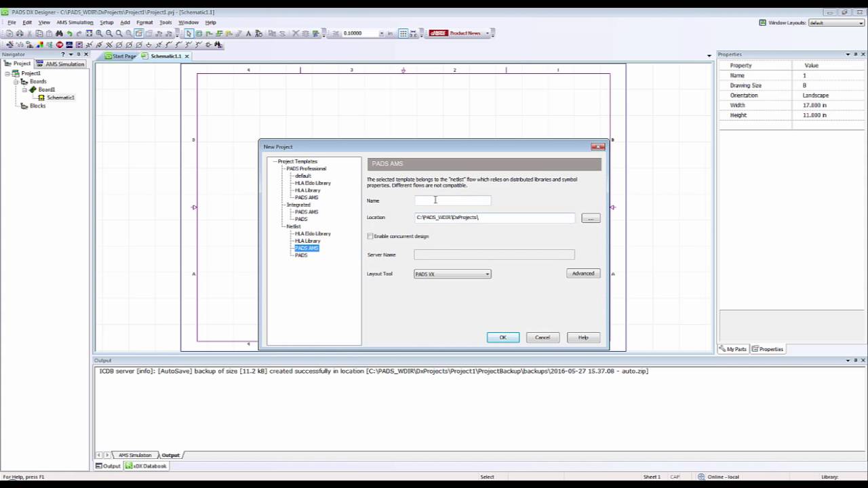
Task: Click the Paste toolbar icon
Action: [x=49, y=33]
